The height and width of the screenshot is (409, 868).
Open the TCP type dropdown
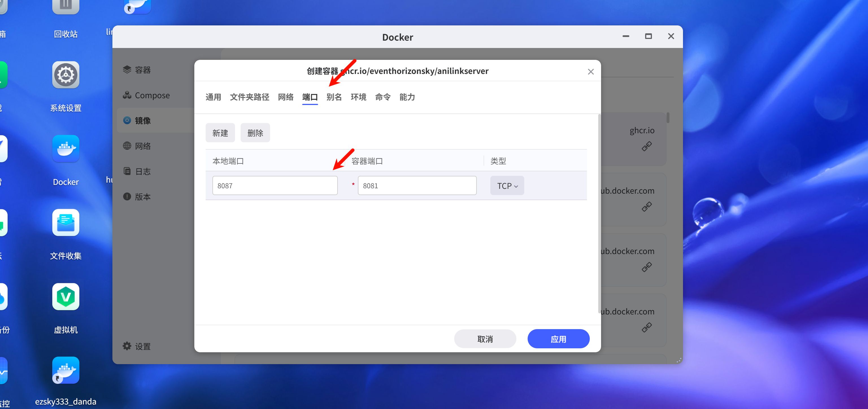click(x=507, y=185)
